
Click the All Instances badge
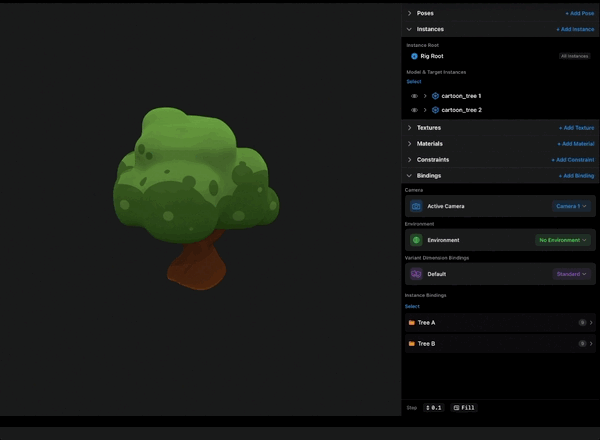tap(574, 56)
